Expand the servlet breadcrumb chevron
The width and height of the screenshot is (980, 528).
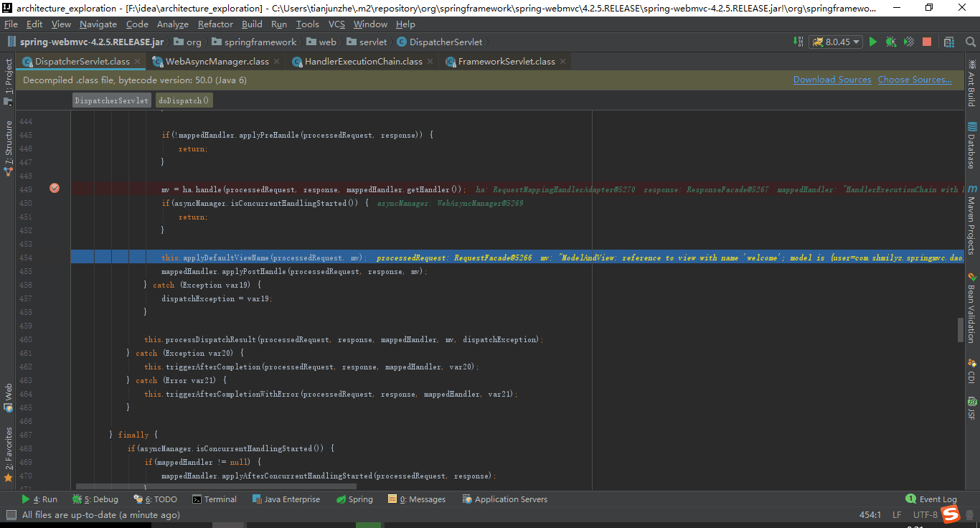(390, 42)
